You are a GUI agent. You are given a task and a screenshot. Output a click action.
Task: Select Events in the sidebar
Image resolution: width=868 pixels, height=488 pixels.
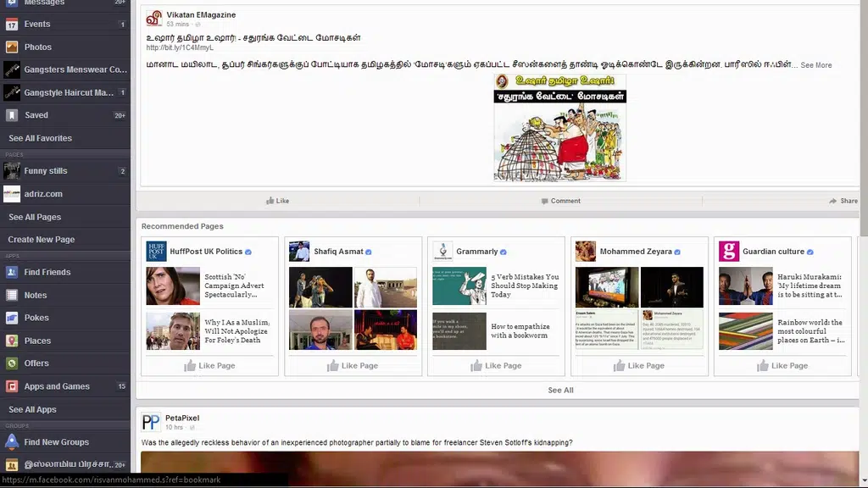pyautogui.click(x=65, y=25)
